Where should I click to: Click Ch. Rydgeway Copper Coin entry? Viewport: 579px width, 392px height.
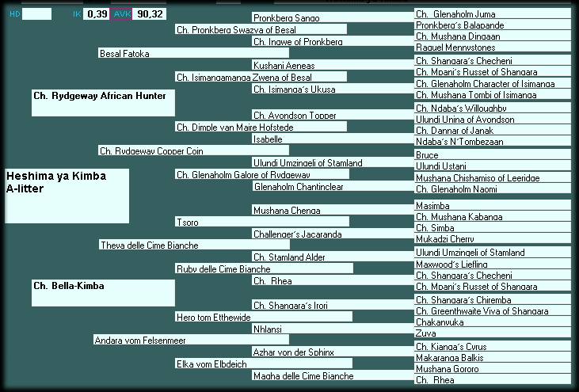click(194, 150)
